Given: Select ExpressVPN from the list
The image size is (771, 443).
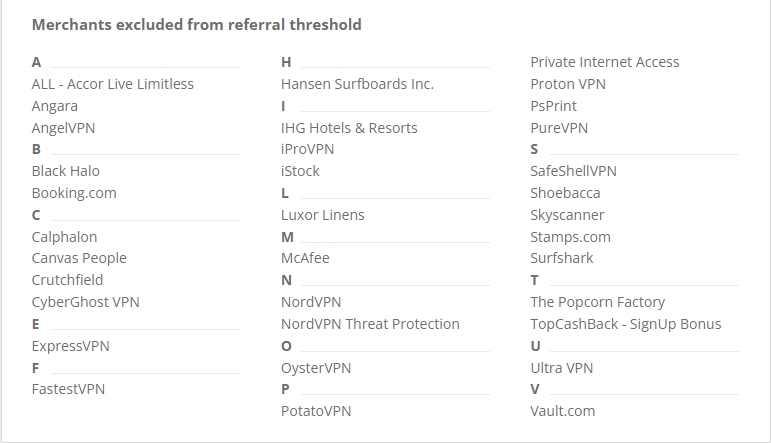Looking at the screenshot, I should [x=70, y=346].
